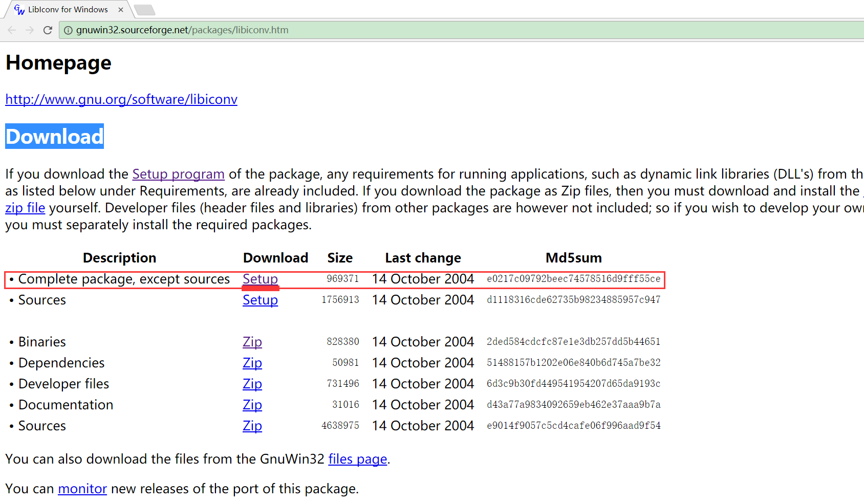Image resolution: width=864 pixels, height=504 pixels.
Task: Click the LibIconv tab favicon
Action: 19,10
